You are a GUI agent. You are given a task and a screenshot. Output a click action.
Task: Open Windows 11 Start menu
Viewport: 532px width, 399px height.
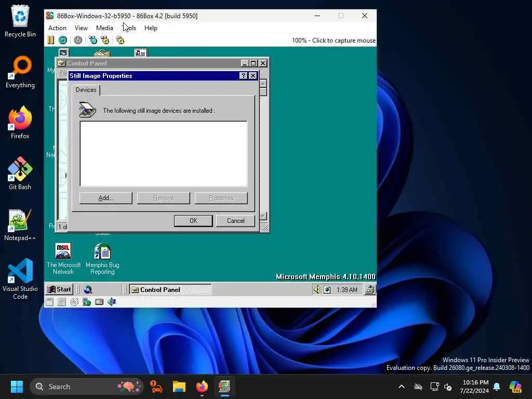(17, 387)
